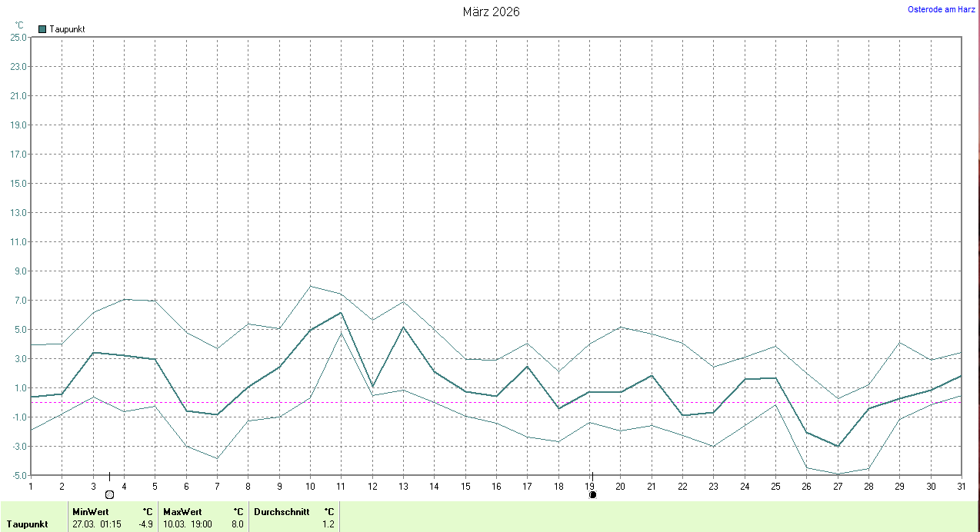Select the Taupunkt legend label
The width and height of the screenshot is (980, 532).
coord(67,29)
